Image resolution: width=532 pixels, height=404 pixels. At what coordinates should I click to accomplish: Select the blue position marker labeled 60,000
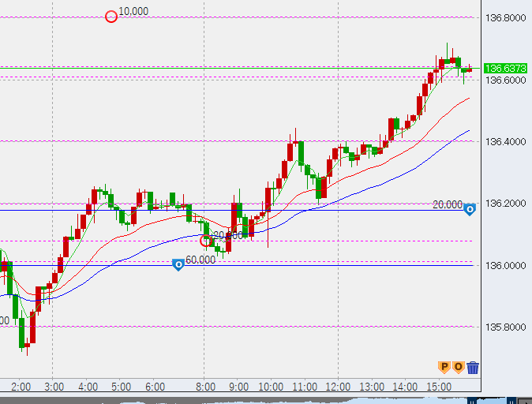coord(178,265)
